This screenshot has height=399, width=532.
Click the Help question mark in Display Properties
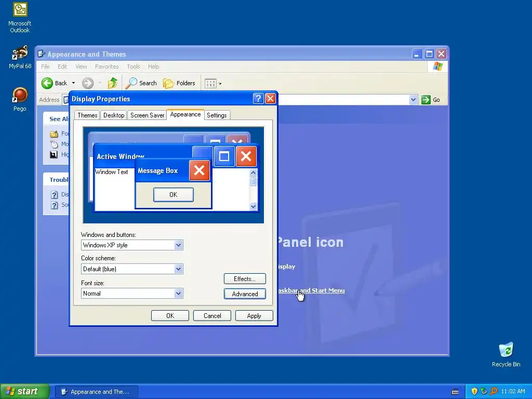point(258,99)
